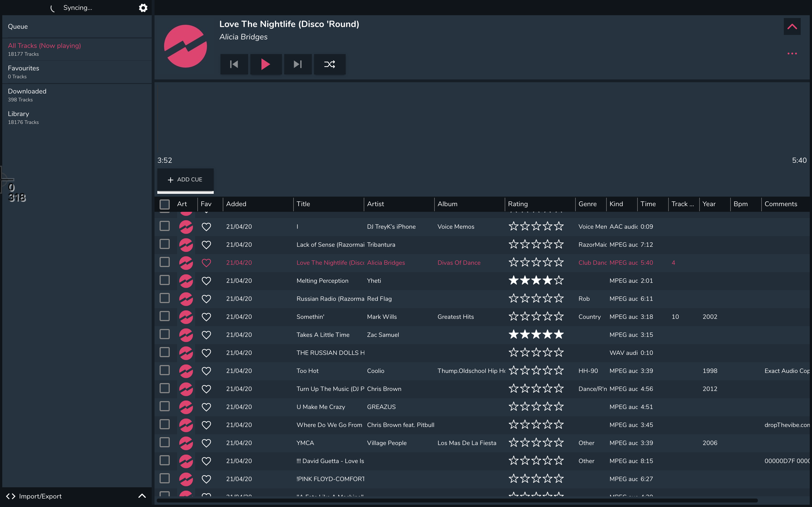This screenshot has width=812, height=507.
Task: Sort tracks by the Rating column
Action: click(x=518, y=204)
